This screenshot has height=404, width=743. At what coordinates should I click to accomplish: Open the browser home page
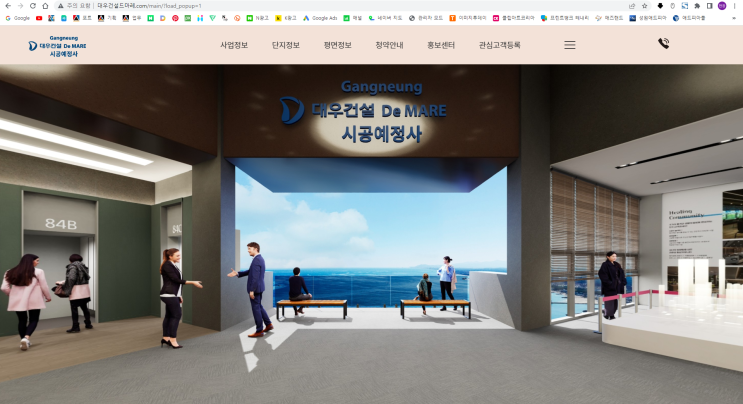point(45,6)
